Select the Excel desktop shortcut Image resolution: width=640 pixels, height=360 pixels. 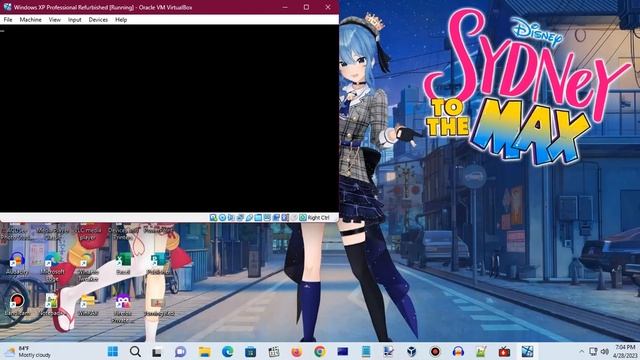(123, 263)
